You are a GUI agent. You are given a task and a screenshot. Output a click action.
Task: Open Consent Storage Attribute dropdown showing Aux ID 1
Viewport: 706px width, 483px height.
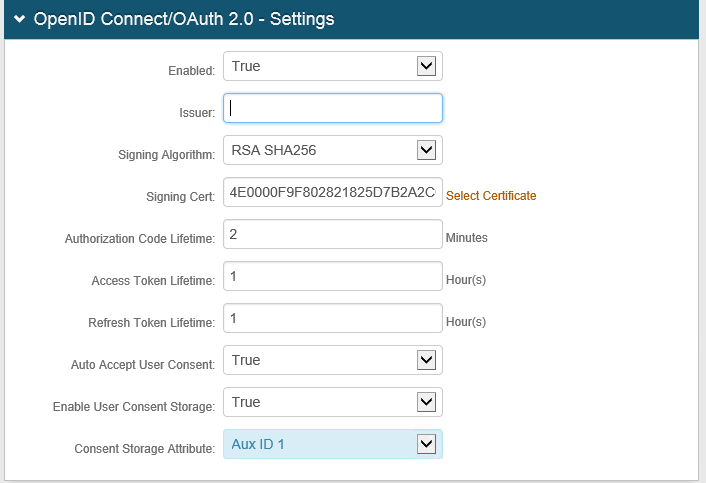(x=332, y=444)
